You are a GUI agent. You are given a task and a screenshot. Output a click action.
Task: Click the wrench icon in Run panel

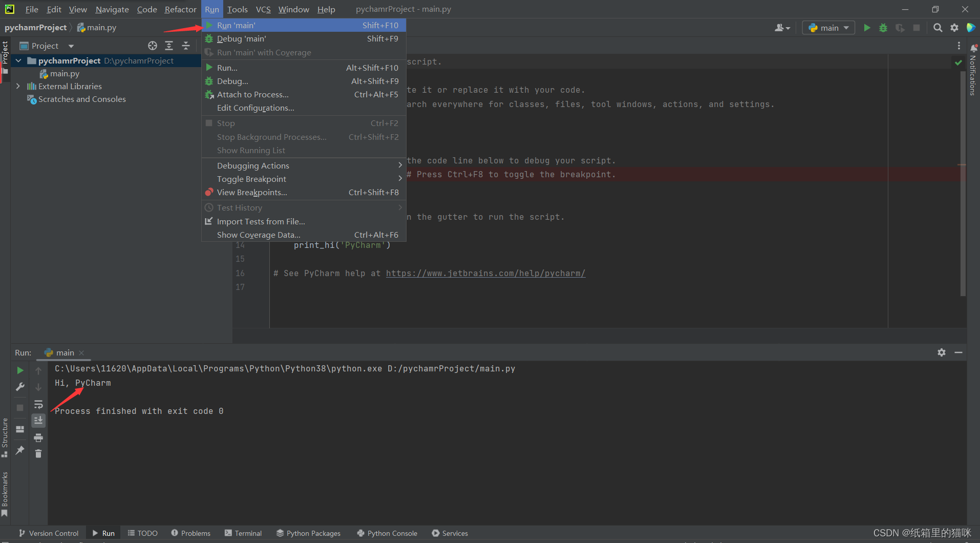[20, 387]
